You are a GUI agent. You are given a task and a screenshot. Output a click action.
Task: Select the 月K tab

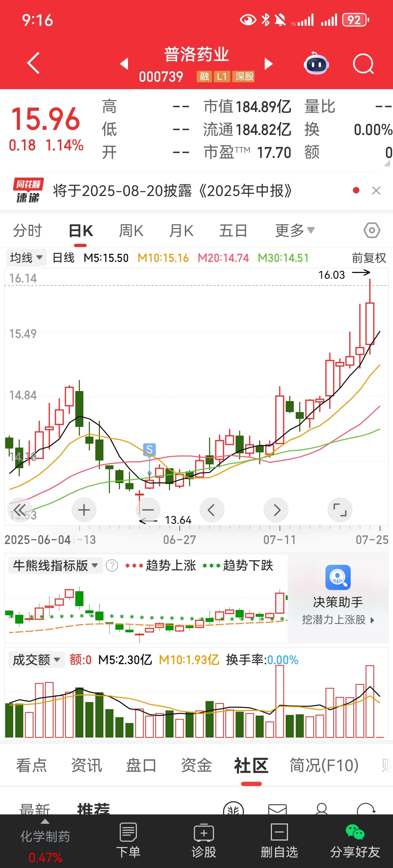[182, 231]
